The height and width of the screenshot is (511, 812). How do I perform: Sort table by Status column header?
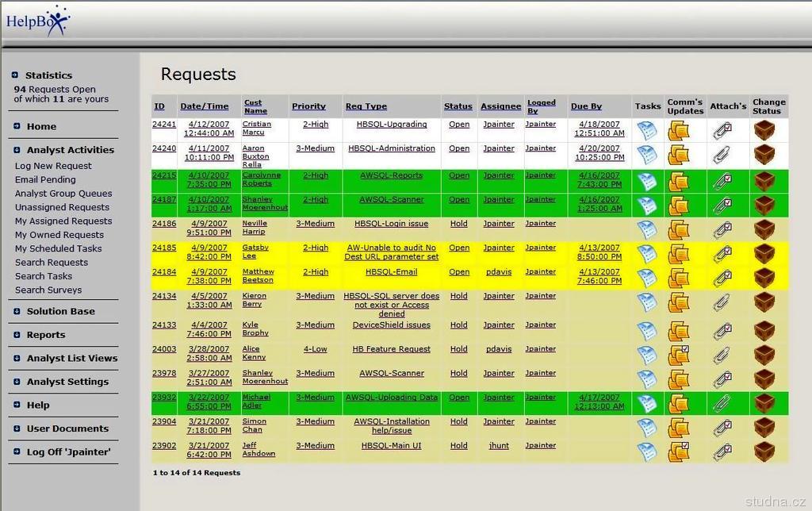[458, 106]
